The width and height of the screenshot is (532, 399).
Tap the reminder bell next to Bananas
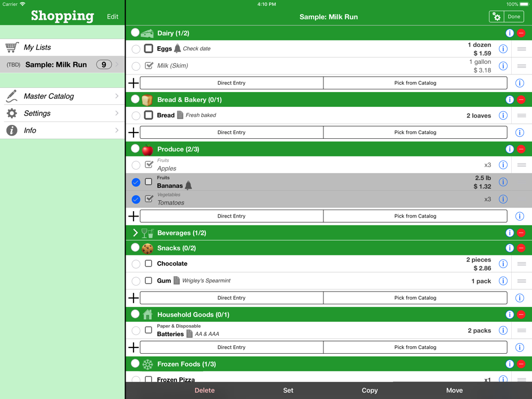188,186
